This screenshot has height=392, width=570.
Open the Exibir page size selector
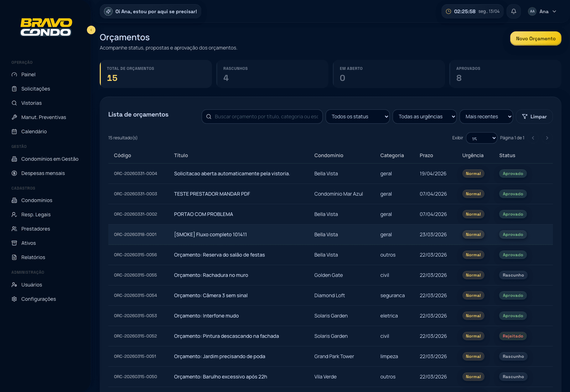[x=481, y=138]
